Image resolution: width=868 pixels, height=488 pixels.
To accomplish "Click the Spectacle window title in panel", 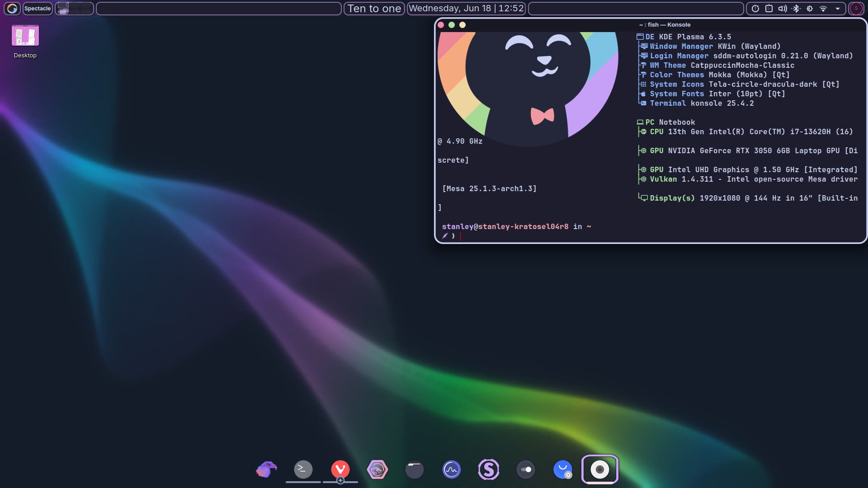I will tap(38, 8).
